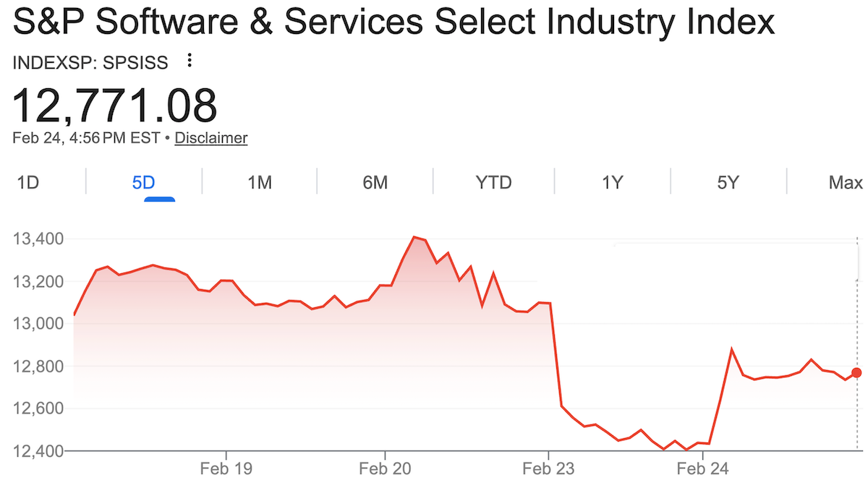View the 1Y performance chart
The image size is (868, 488).
click(611, 182)
